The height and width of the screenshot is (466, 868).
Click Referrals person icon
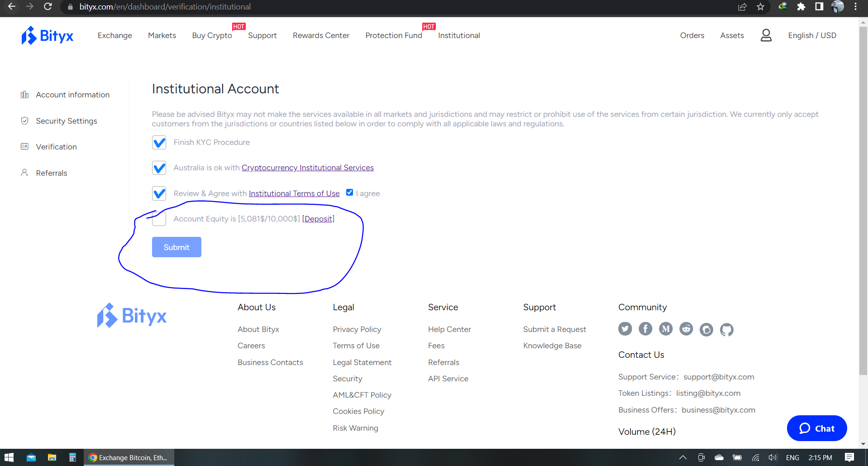tap(24, 173)
